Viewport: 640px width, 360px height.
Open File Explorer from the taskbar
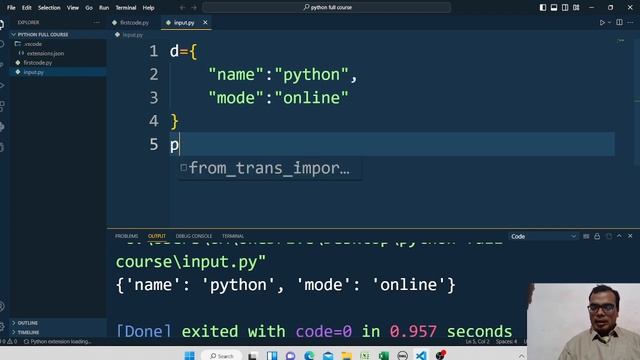(x=346, y=356)
